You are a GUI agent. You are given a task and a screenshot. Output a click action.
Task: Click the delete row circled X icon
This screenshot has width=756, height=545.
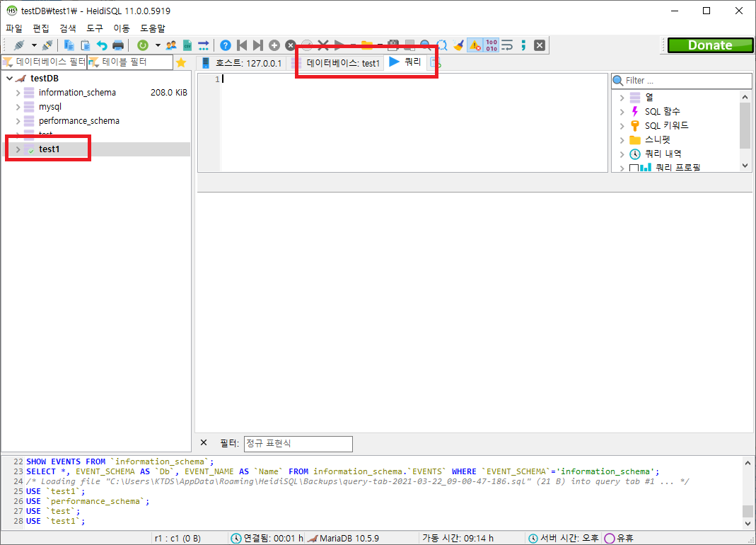[290, 45]
